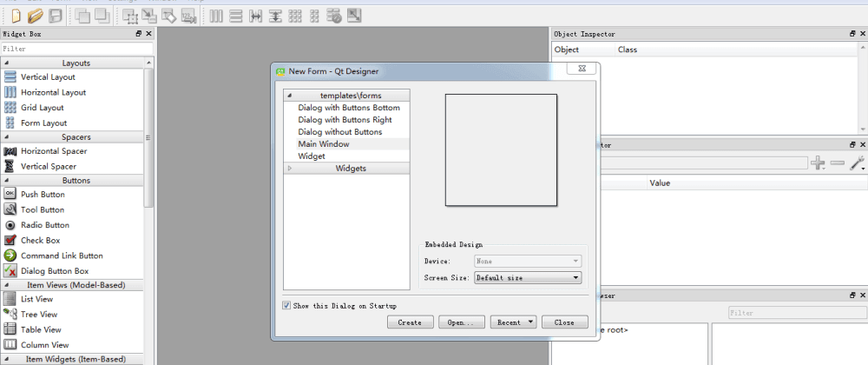Open the Screen Size combo box
This screenshot has height=365, width=868.
pos(528,277)
